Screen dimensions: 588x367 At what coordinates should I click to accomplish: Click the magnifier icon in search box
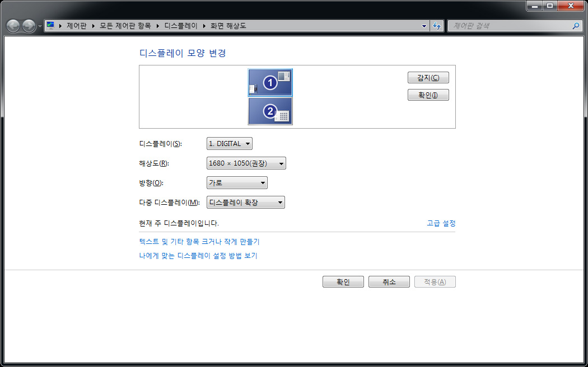(575, 26)
